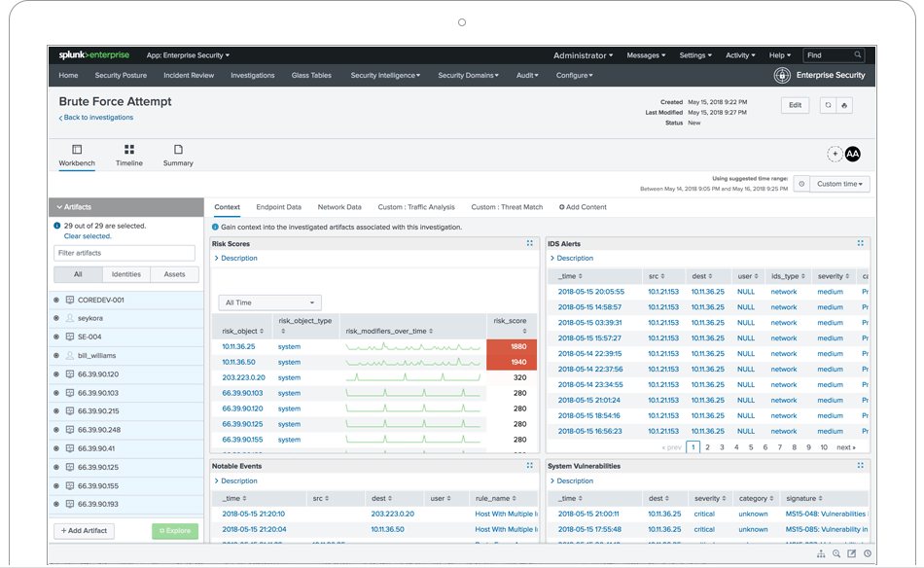Open Incident Review in navigation bar
This screenshot has height=568, width=924.
point(189,76)
